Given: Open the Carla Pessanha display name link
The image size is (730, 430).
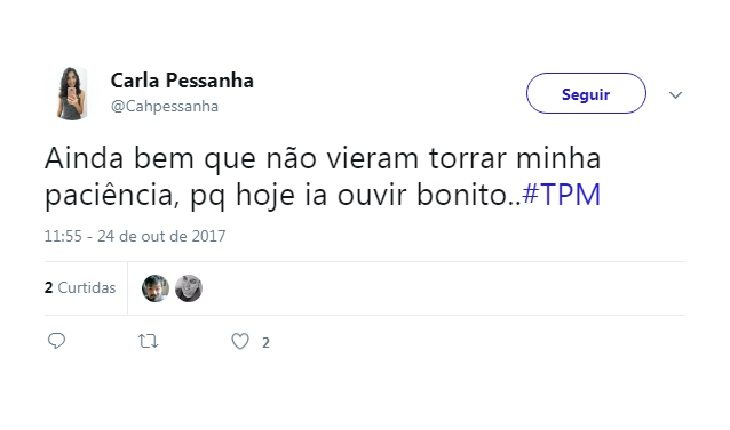Looking at the screenshot, I should coord(182,81).
